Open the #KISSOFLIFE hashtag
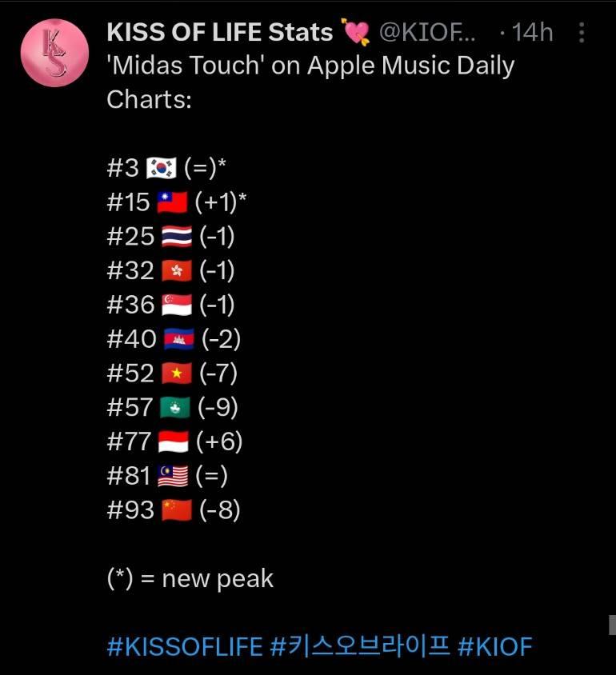Screen dimensions: 616x675 (185, 646)
